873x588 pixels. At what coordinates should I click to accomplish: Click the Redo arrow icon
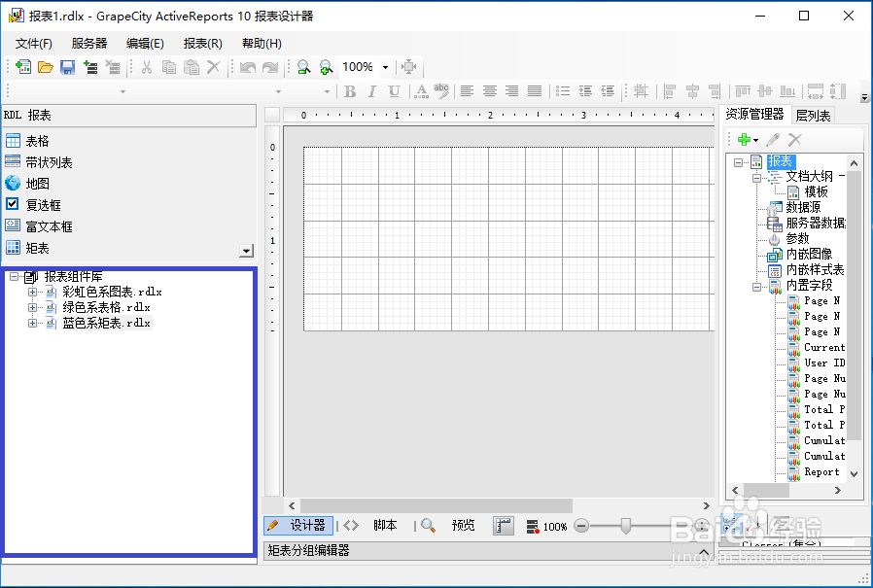point(270,67)
